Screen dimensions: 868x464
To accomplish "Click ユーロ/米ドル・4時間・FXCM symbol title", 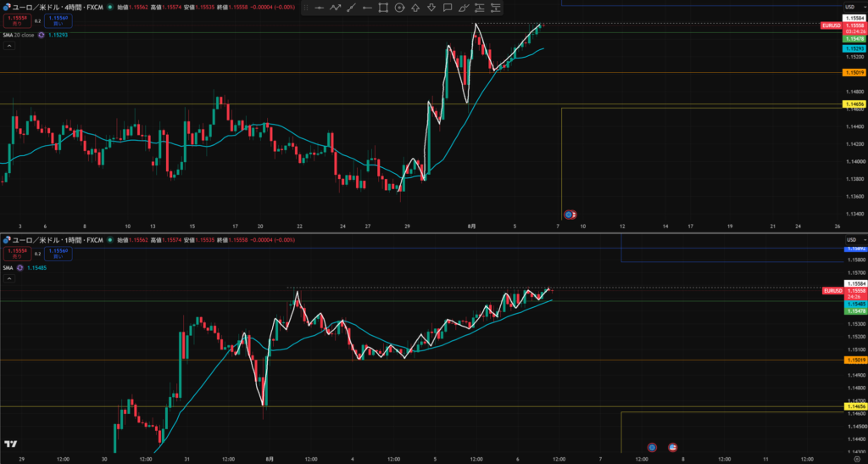I will point(58,8).
